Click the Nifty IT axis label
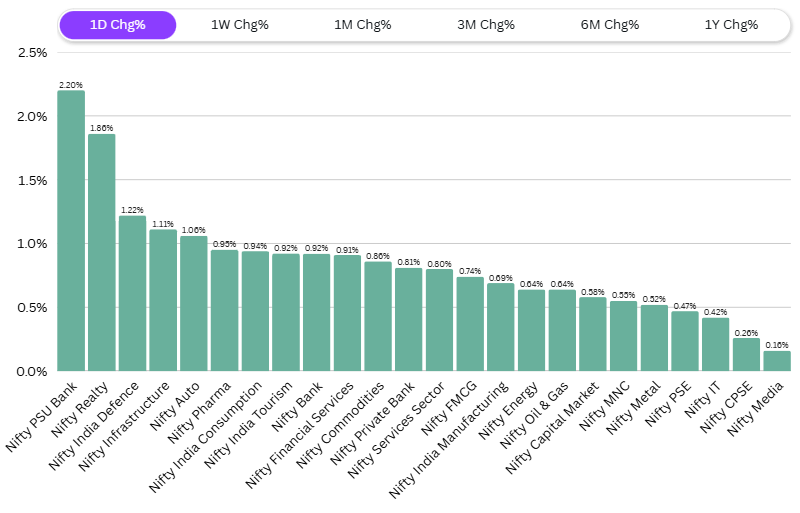This screenshot has width=800, height=513. [x=703, y=399]
